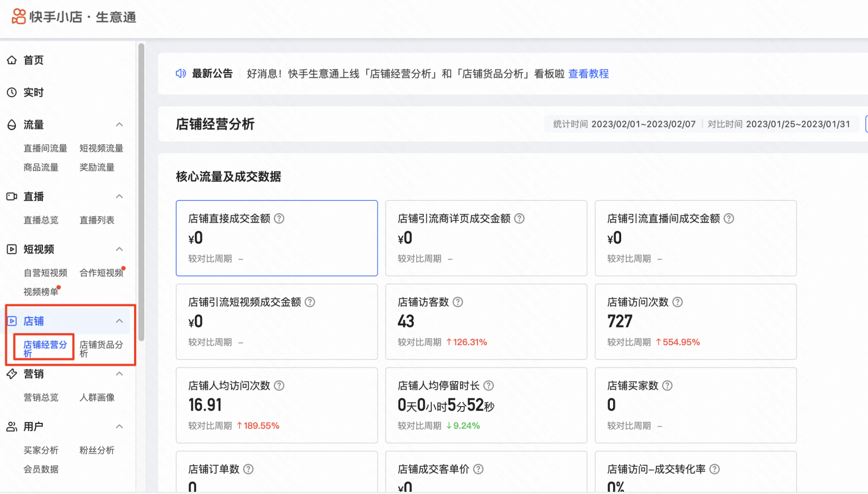Open 直播总览 submenu item

41,220
